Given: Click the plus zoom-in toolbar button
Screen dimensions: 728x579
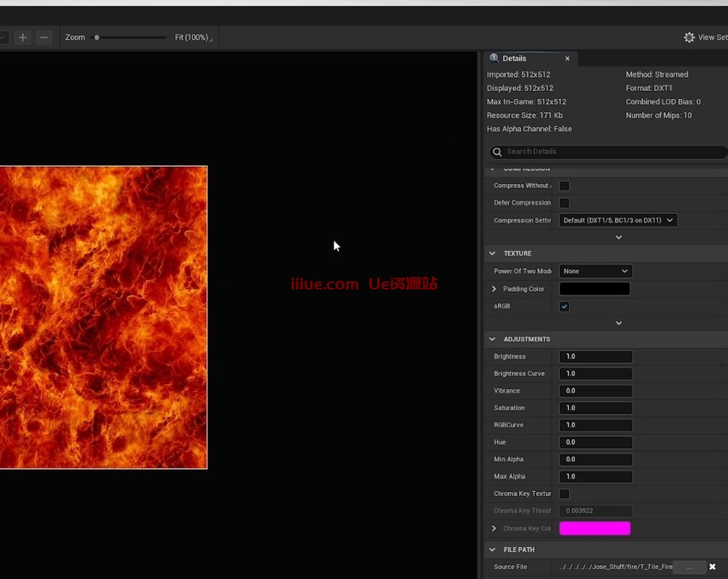Looking at the screenshot, I should (x=23, y=37).
